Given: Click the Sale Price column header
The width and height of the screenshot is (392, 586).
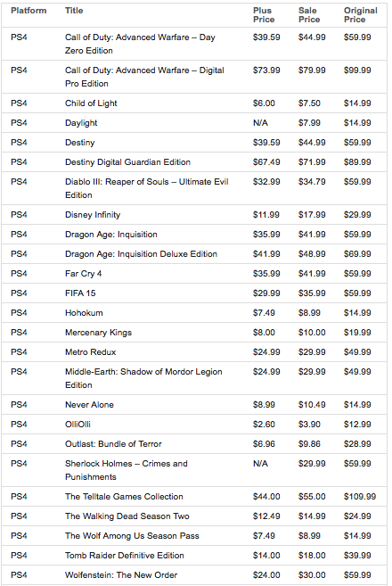Looking at the screenshot, I should tap(309, 15).
